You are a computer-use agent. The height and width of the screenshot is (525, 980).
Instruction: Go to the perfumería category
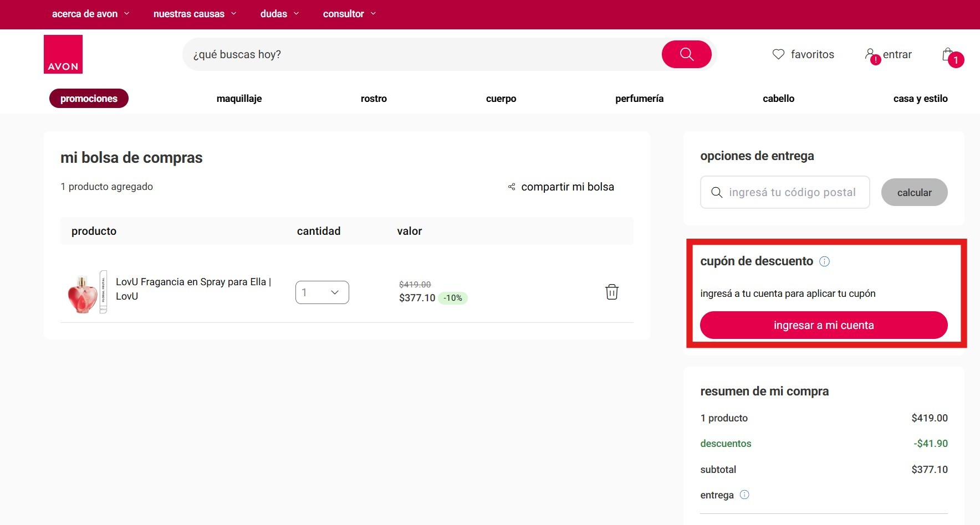click(639, 99)
